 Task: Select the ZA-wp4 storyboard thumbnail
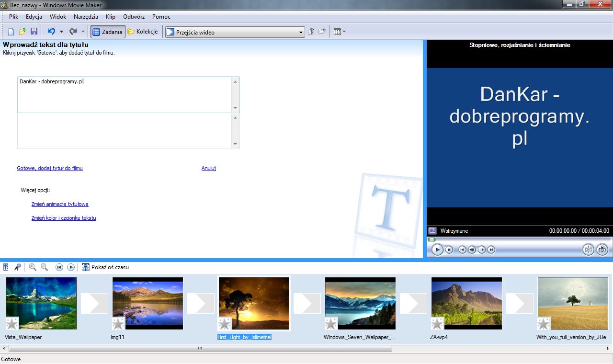point(466,304)
